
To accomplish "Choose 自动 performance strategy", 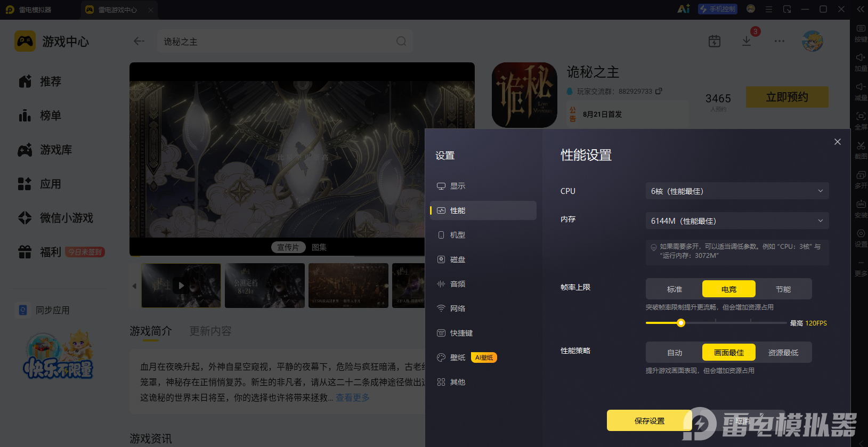I will (x=675, y=352).
